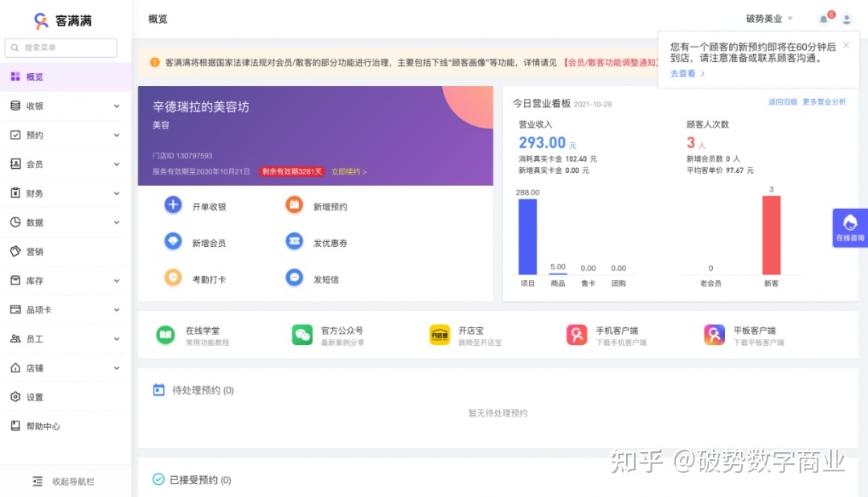This screenshot has height=497, width=868.
Task: Click the 开店宝 icon
Action: pos(439,335)
